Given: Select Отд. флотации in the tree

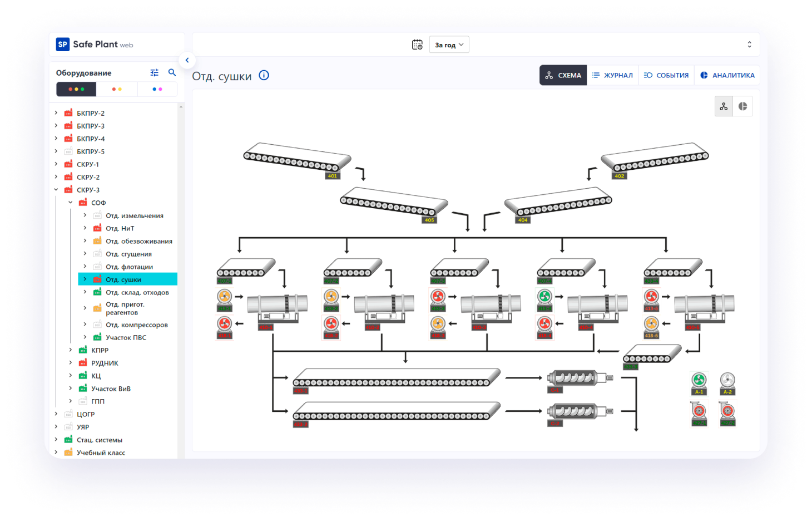Looking at the screenshot, I should (129, 267).
